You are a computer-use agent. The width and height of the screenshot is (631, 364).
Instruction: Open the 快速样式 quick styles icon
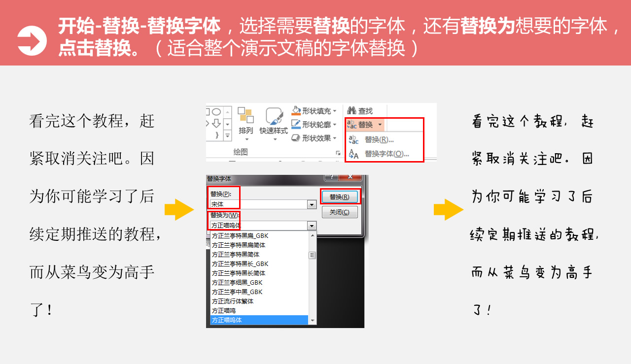(274, 116)
